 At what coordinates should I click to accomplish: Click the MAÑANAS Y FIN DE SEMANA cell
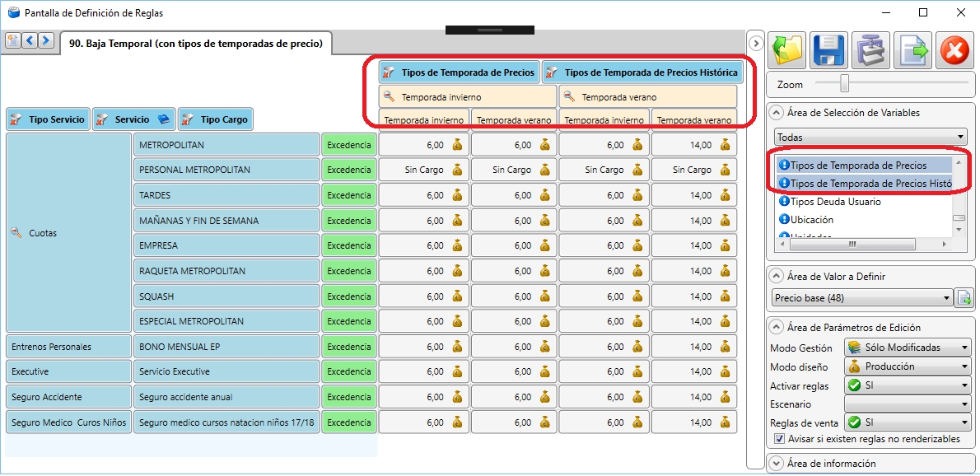point(226,221)
